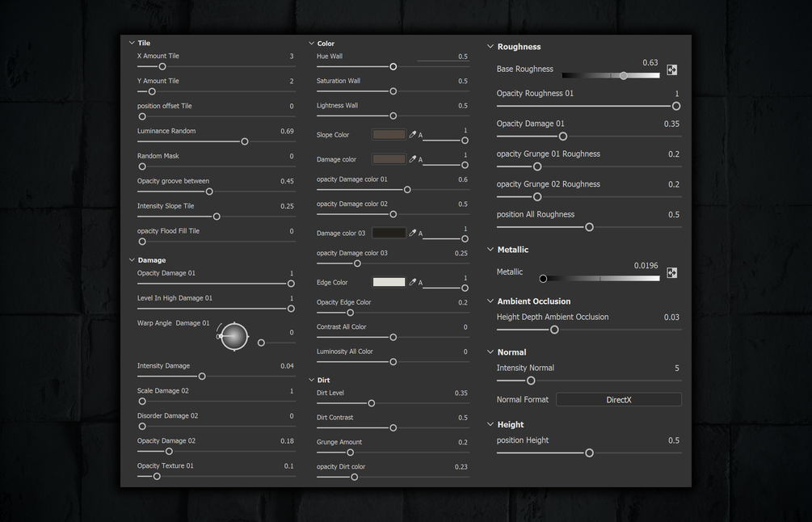Screen dimensions: 812x522
Task: Open the Damage color 03 swatch
Action: [x=389, y=233]
